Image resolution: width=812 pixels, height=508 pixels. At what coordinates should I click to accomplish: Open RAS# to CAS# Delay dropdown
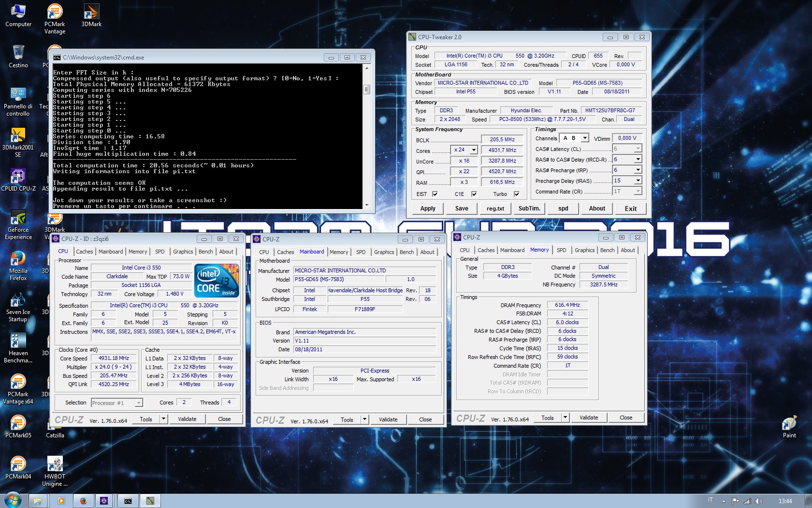638,159
